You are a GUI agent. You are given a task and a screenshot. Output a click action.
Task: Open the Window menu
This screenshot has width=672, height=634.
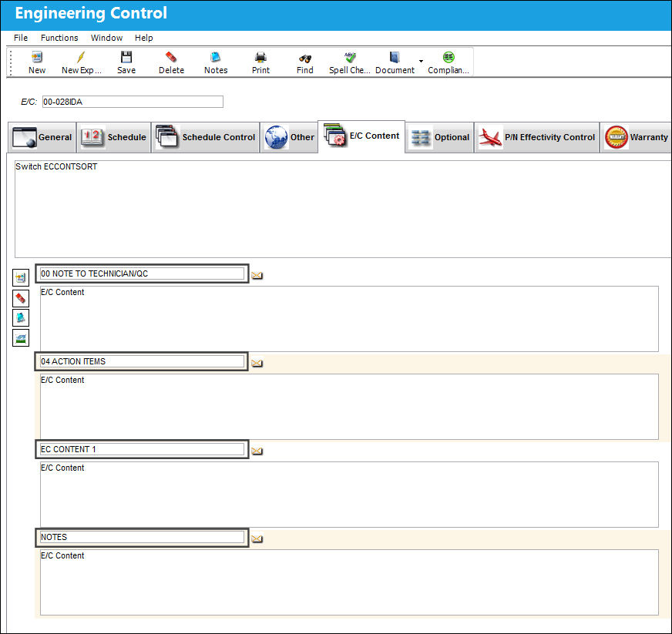[x=106, y=38]
